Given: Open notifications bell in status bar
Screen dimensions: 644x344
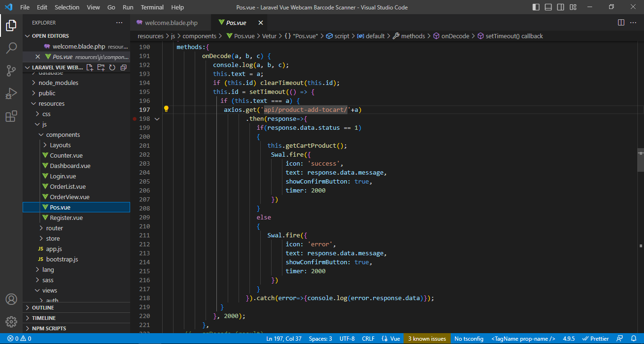Looking at the screenshot, I should [634, 338].
